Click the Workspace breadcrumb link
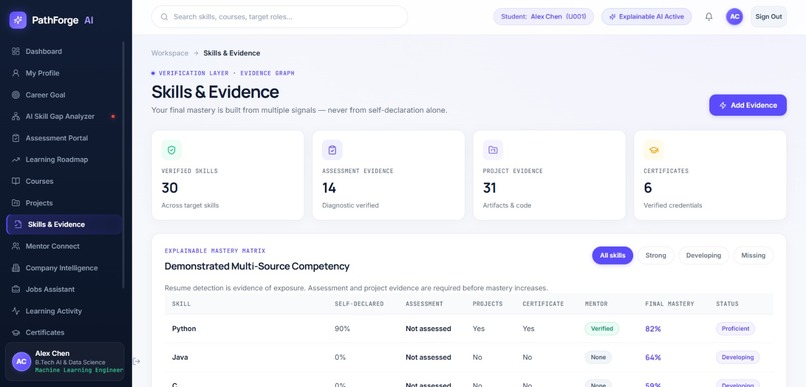Screen dimensions: 806x387 tap(170, 53)
